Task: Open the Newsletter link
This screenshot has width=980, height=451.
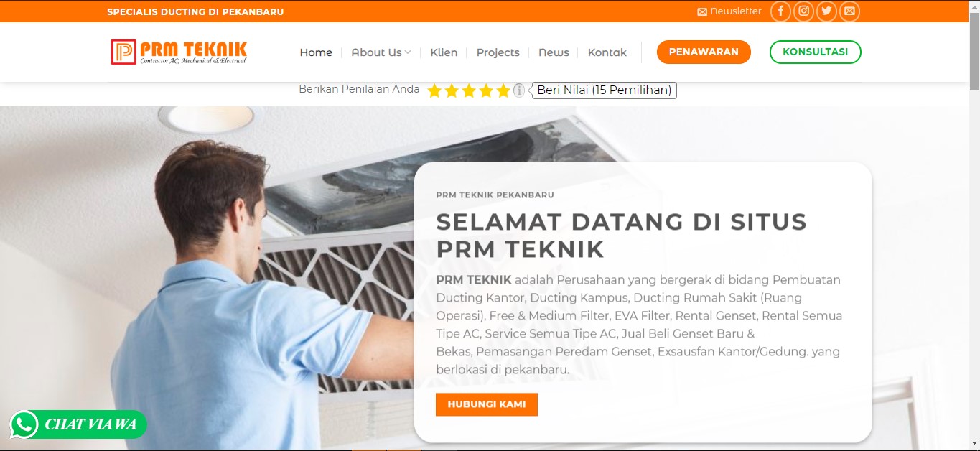Action: tap(729, 11)
